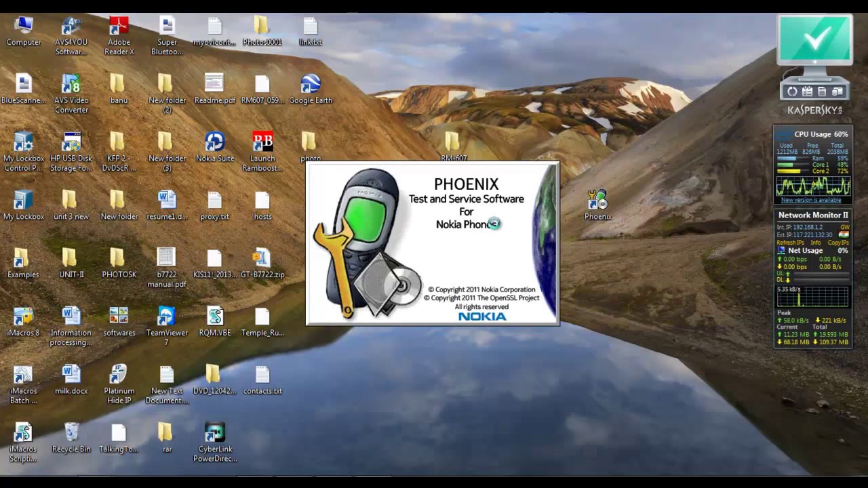Open the PHOTOSK folder

pyautogui.click(x=119, y=264)
